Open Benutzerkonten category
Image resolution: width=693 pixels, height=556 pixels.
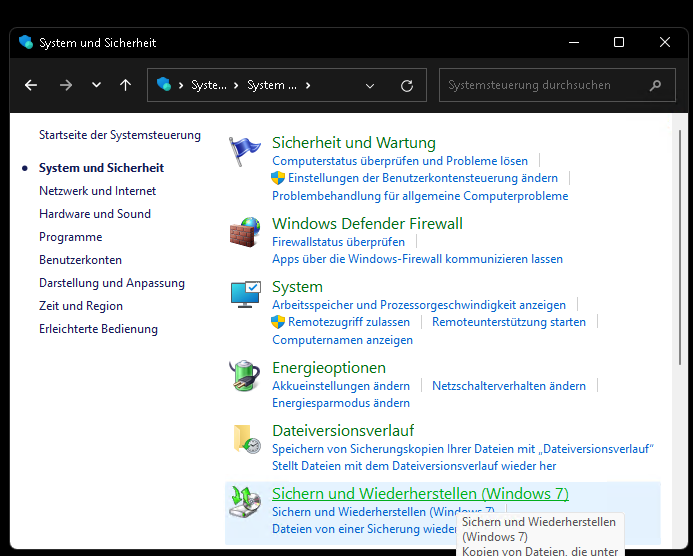pyautogui.click(x=80, y=260)
